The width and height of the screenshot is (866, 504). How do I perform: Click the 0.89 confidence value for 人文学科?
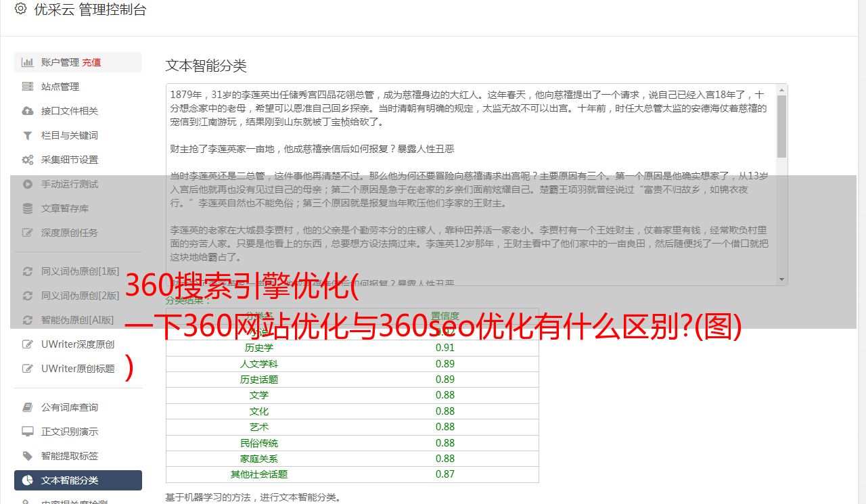(445, 364)
